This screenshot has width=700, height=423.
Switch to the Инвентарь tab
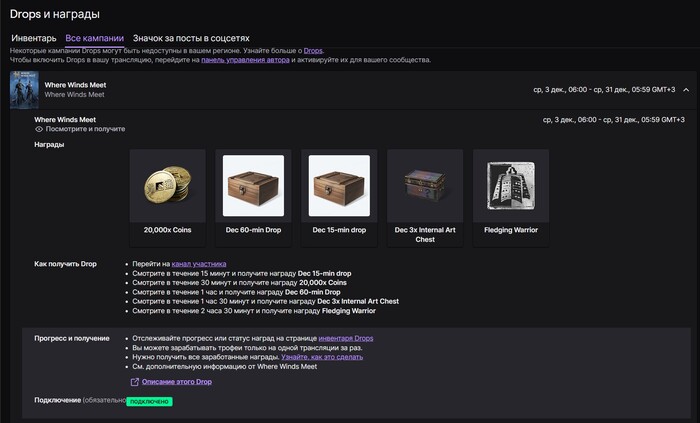click(34, 38)
